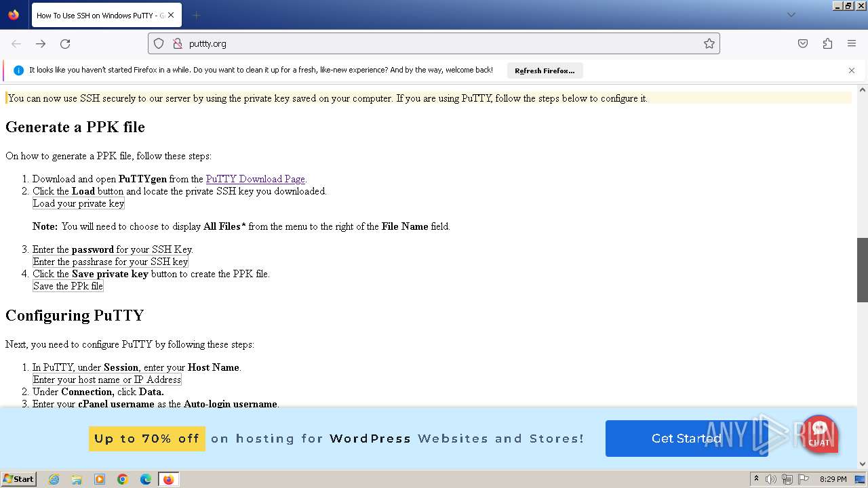Click 'Enter your host name or IP Address' image
Image resolution: width=868 pixels, height=488 pixels.
tap(107, 380)
